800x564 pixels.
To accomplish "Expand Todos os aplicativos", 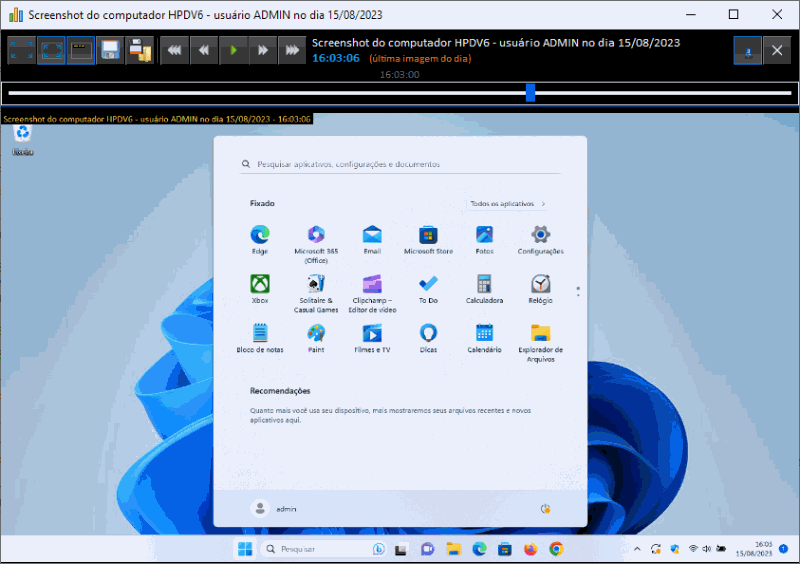I will 507,204.
